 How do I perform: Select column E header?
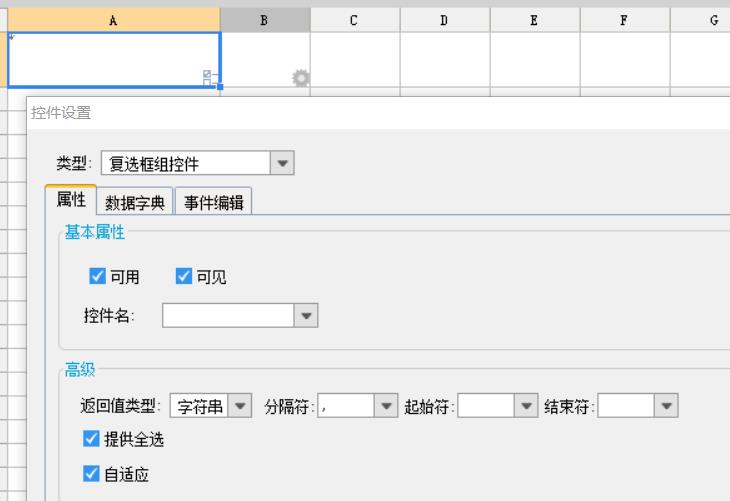click(x=534, y=20)
